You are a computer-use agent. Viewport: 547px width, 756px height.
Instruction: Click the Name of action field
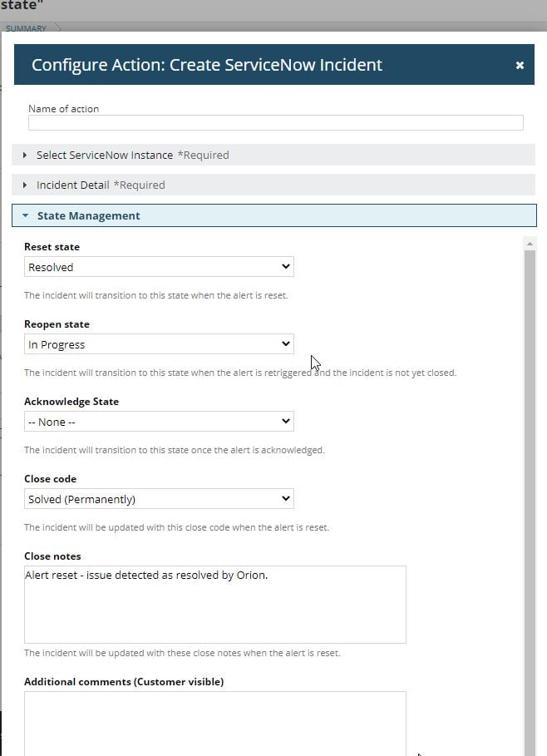[x=275, y=123]
